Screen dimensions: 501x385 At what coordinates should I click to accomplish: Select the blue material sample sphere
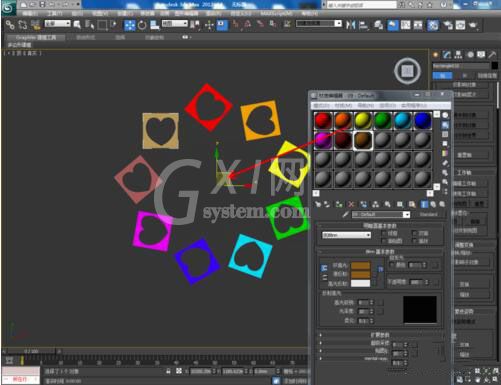tap(422, 120)
